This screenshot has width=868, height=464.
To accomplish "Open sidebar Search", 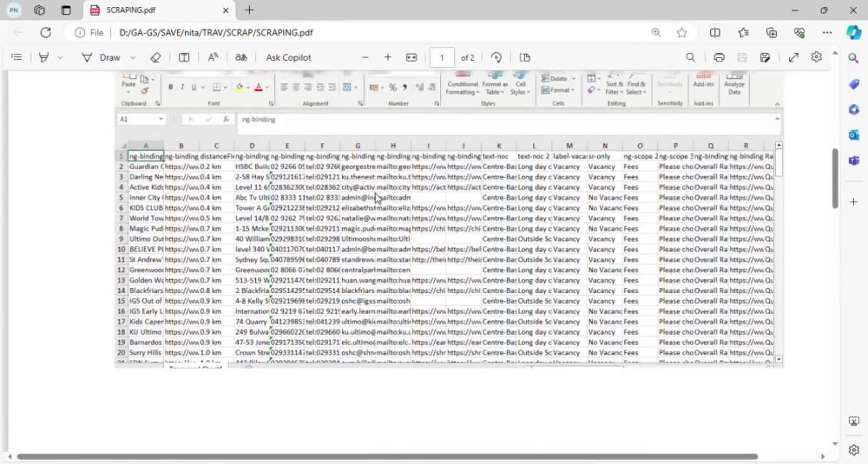I will tap(853, 58).
